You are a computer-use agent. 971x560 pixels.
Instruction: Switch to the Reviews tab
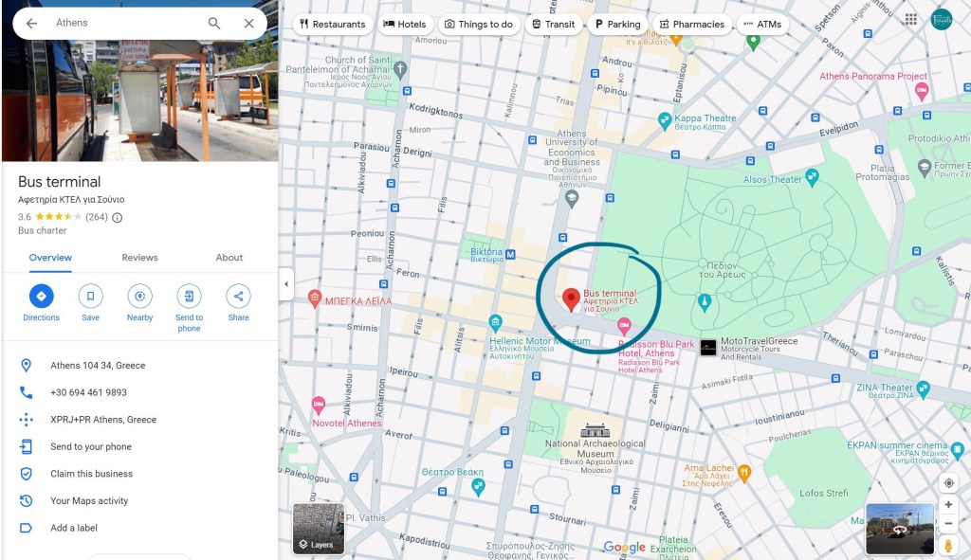(139, 257)
